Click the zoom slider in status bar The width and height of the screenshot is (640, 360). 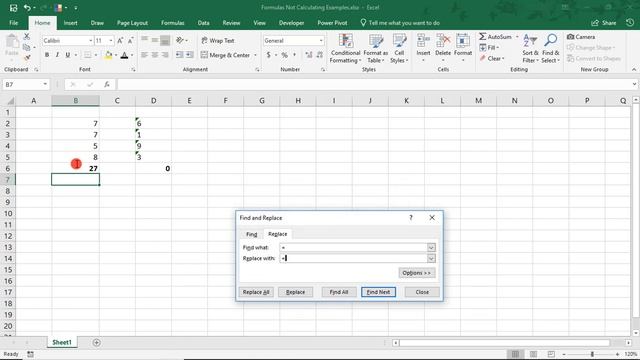[592, 354]
